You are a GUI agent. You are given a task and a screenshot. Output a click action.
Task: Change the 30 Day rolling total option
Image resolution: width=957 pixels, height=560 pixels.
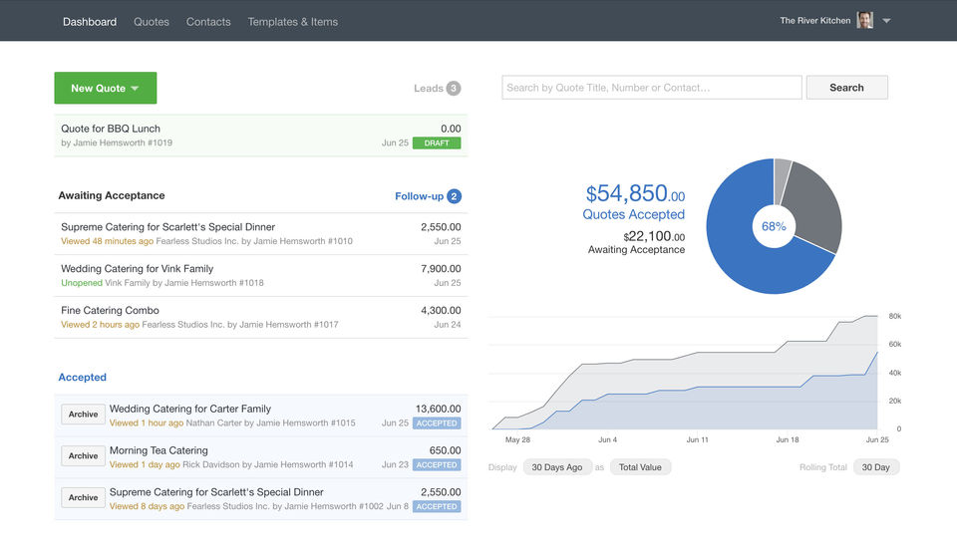click(875, 467)
